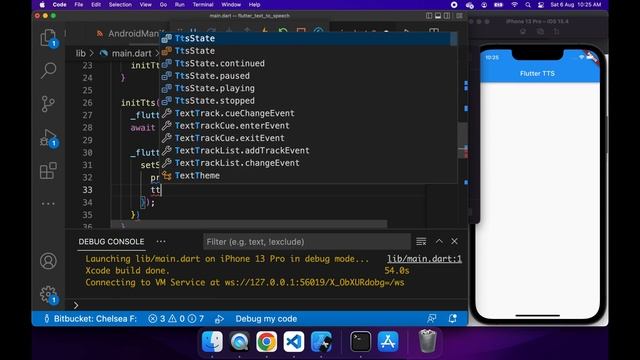The height and width of the screenshot is (360, 640).
Task: Open the Search view in activity bar
Action: tap(48, 70)
